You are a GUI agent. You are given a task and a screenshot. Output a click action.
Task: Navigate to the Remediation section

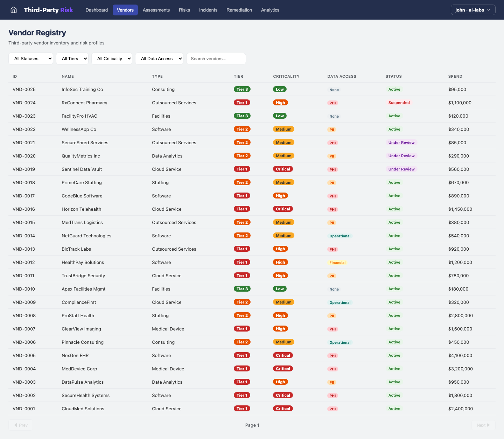pos(239,10)
